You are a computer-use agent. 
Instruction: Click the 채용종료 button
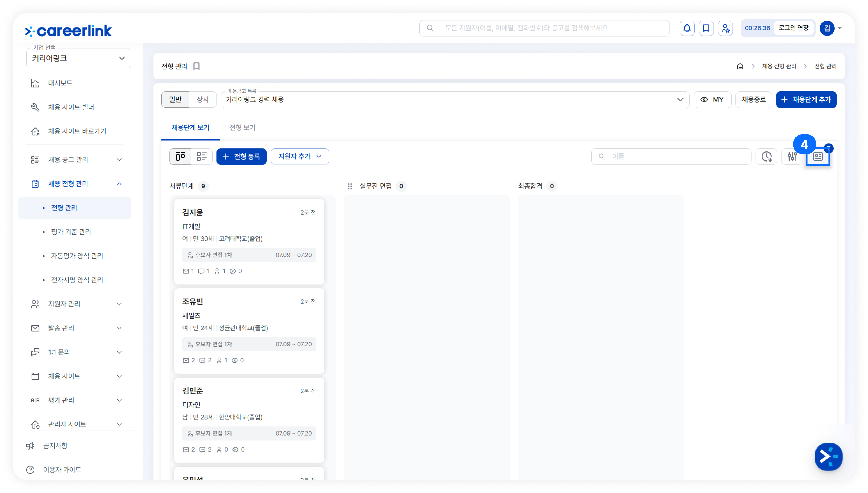(x=754, y=100)
